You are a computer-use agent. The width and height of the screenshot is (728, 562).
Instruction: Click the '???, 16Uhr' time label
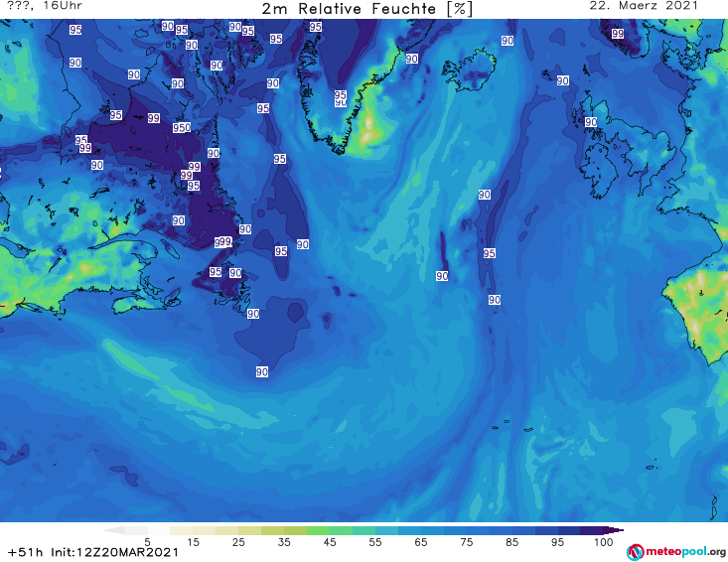(x=45, y=6)
